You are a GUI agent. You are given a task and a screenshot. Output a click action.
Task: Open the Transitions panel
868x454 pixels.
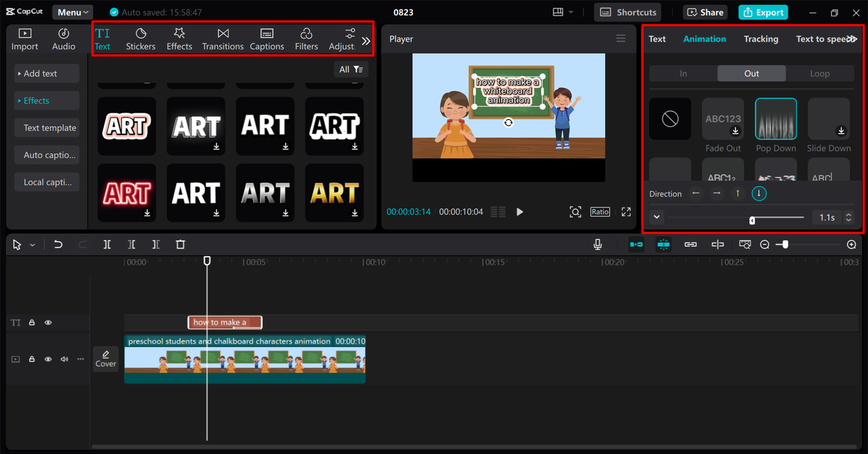pyautogui.click(x=222, y=39)
